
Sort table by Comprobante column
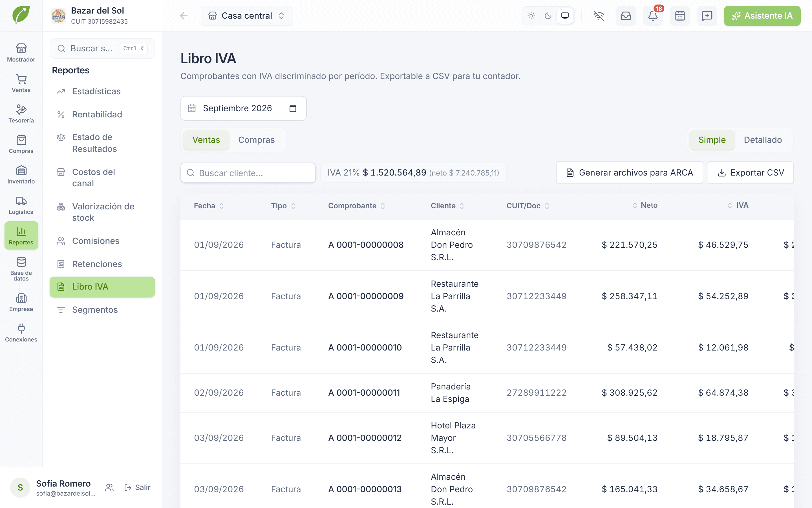click(x=357, y=206)
